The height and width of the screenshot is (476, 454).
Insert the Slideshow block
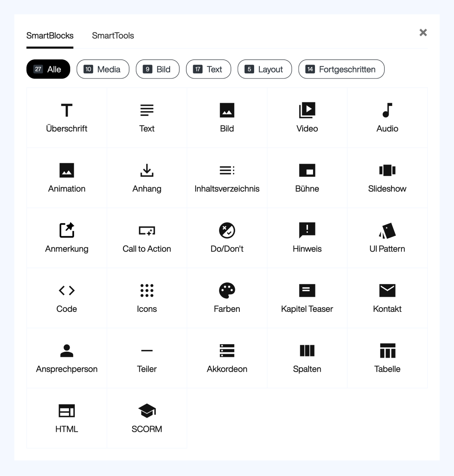[387, 178]
